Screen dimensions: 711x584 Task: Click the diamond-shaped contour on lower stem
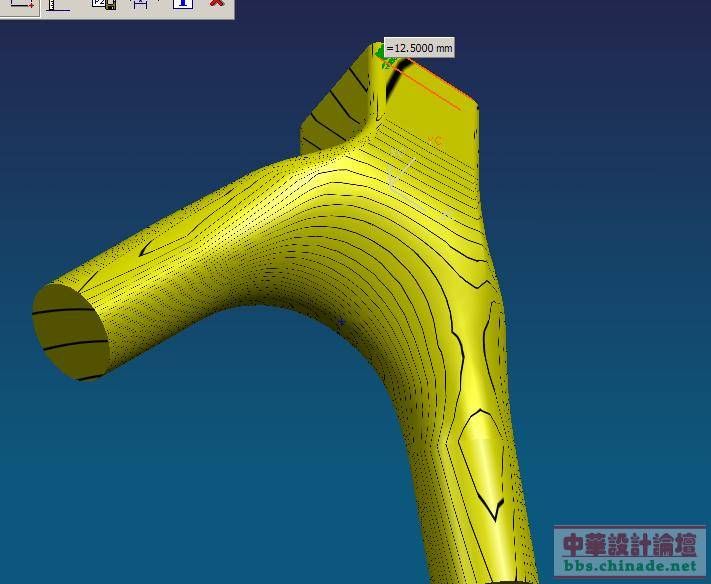(480, 460)
